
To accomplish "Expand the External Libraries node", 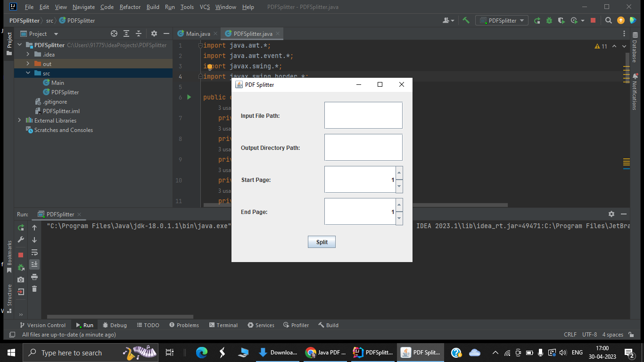I will tap(19, 120).
